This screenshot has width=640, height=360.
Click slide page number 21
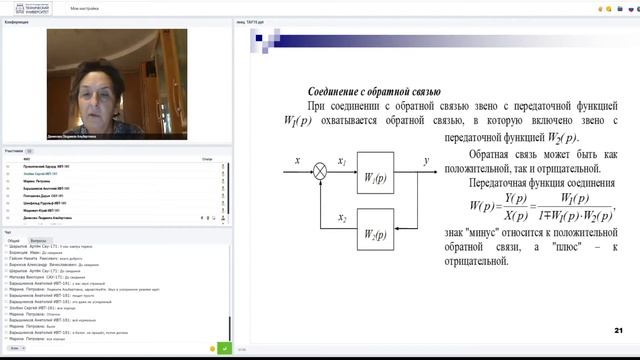pyautogui.click(x=619, y=331)
